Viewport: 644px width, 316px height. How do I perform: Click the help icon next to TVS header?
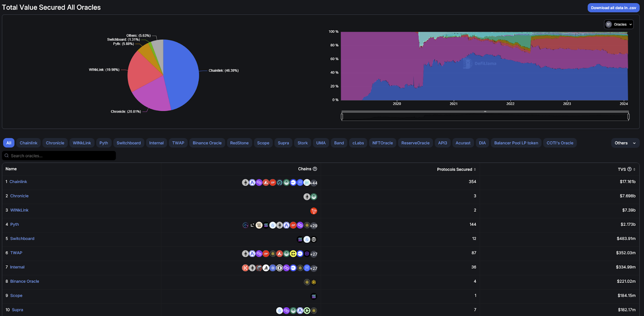630,169
